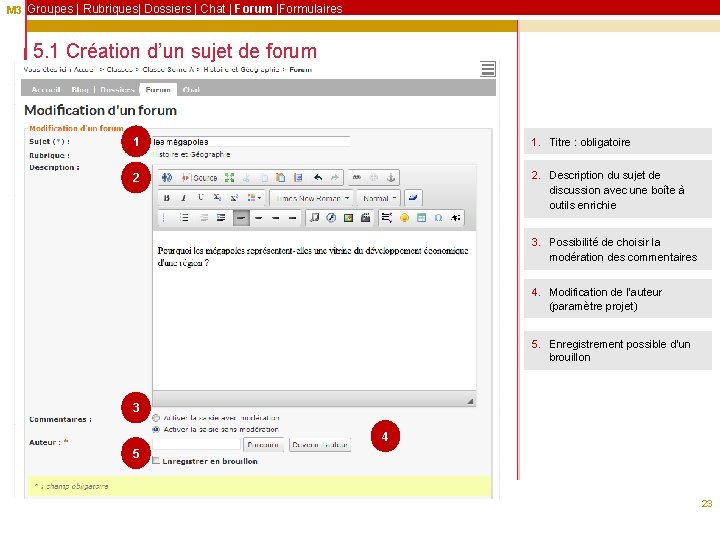Insert a smiley emoticon
The width and height of the screenshot is (720, 540).
point(404,218)
